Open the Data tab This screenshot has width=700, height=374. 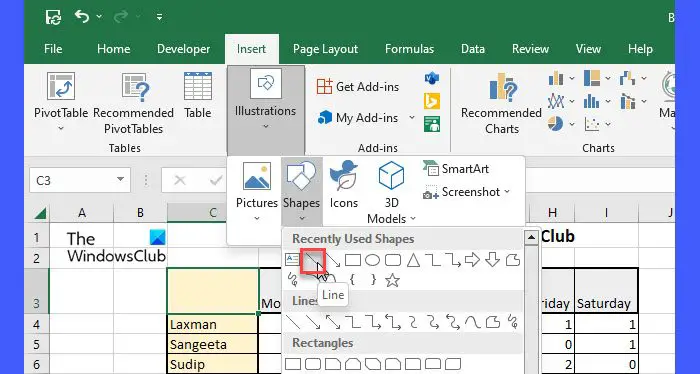[473, 49]
